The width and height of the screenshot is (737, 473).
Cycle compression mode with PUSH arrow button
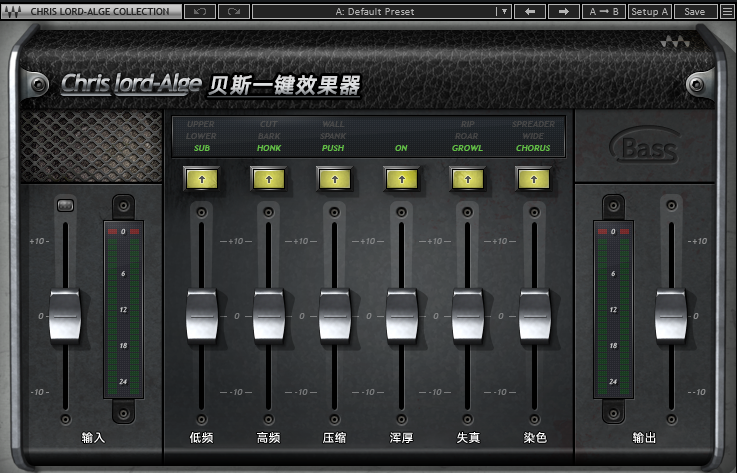[335, 179]
